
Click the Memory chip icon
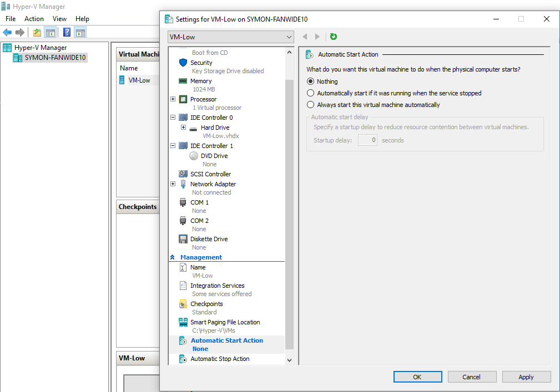coord(183,81)
